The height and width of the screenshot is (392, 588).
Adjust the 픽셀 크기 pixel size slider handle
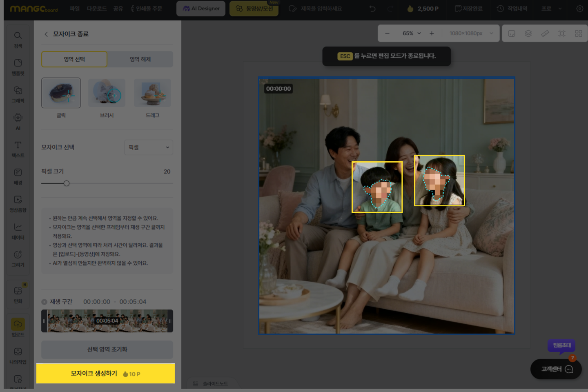67,183
